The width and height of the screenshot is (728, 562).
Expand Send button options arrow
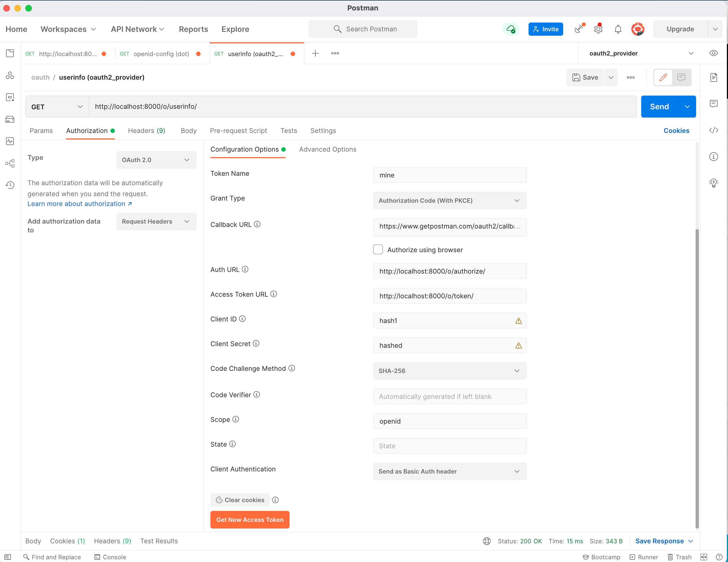coord(687,107)
